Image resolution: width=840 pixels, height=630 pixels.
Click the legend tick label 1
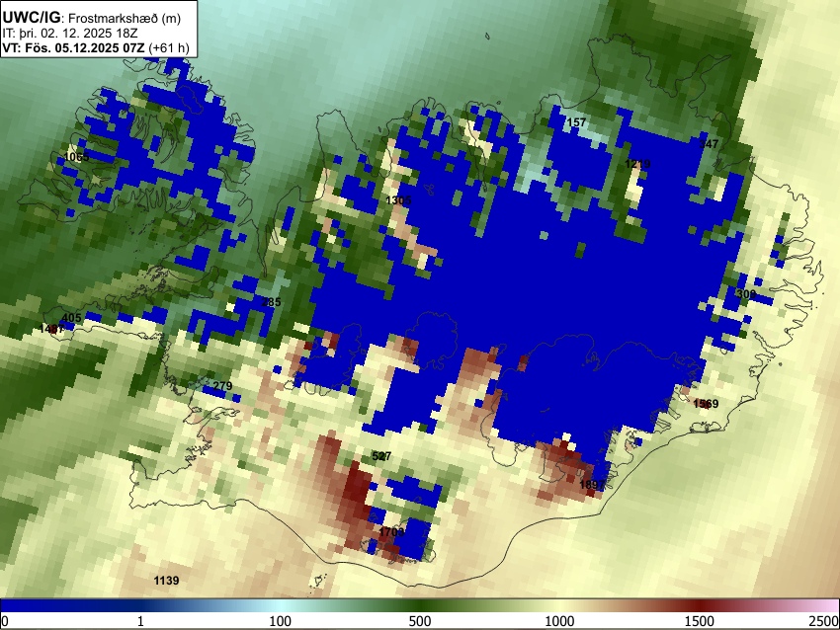click(140, 621)
